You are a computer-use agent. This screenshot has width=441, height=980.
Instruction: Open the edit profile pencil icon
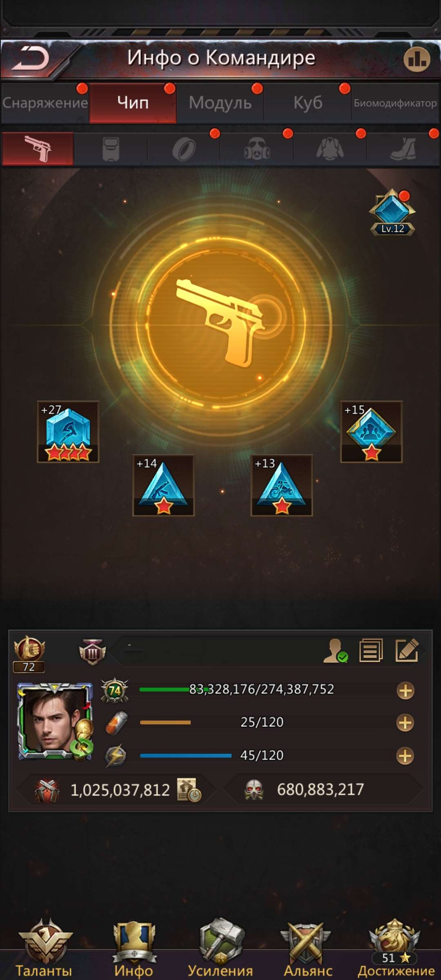click(x=407, y=650)
